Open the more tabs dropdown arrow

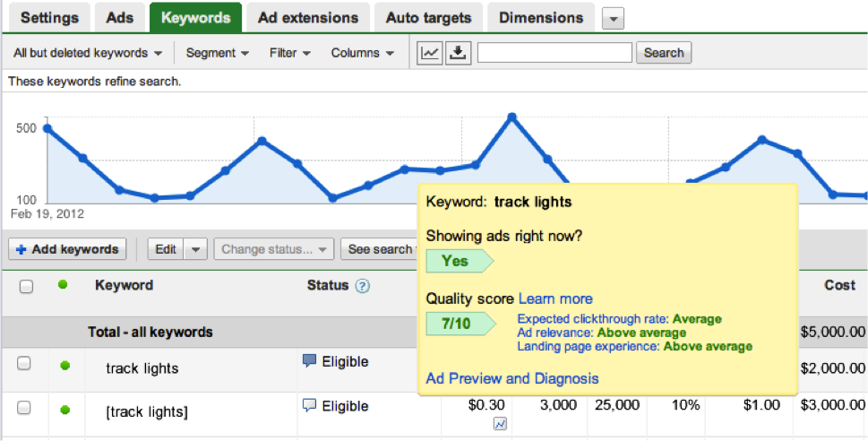click(x=613, y=18)
